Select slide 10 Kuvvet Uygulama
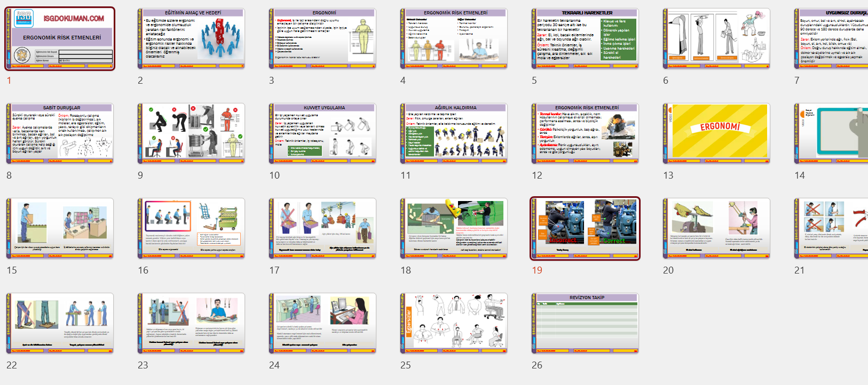The width and height of the screenshot is (868, 385). click(322, 133)
